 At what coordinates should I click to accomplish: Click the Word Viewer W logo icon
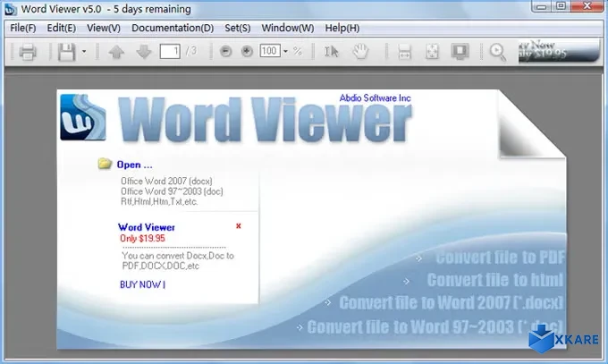click(83, 117)
